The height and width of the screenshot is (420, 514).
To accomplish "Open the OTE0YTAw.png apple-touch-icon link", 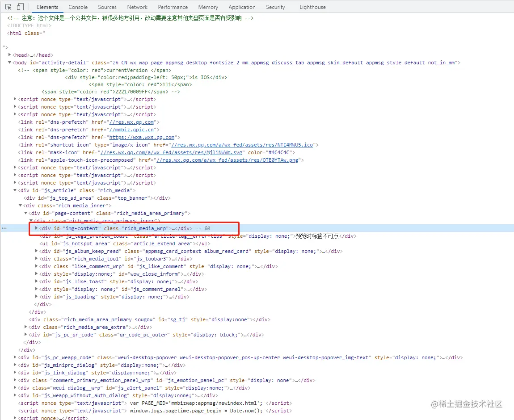I will pos(228,160).
